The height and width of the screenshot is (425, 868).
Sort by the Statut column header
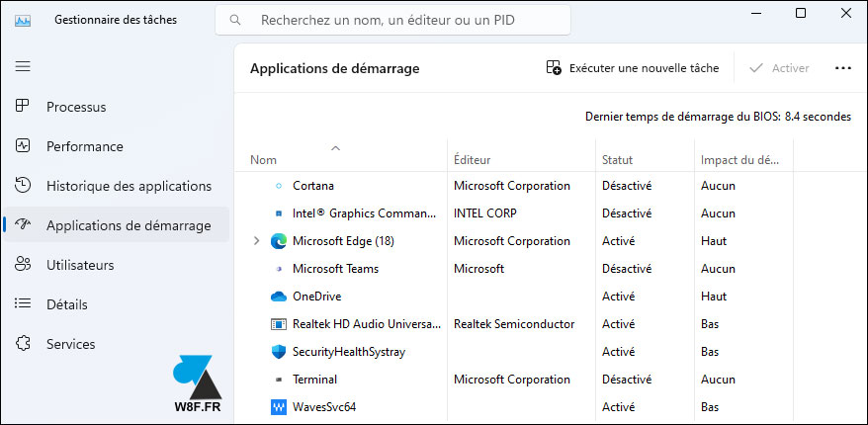(x=645, y=160)
